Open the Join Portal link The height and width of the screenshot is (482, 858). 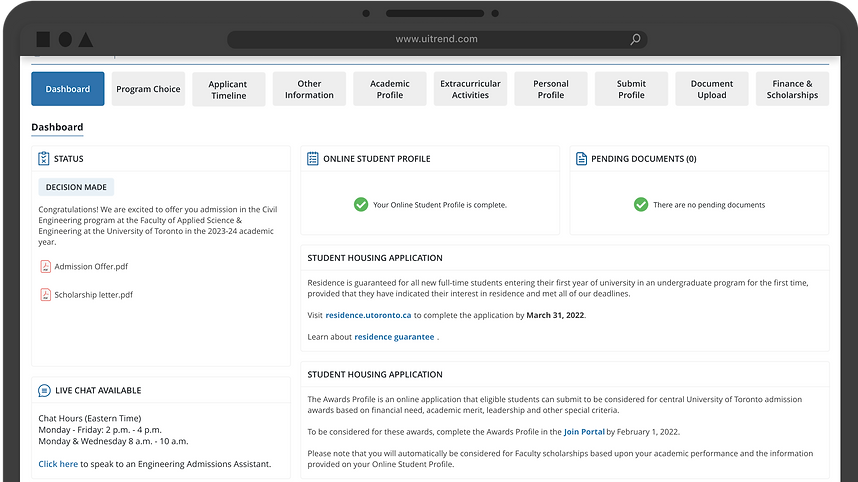[x=584, y=432]
